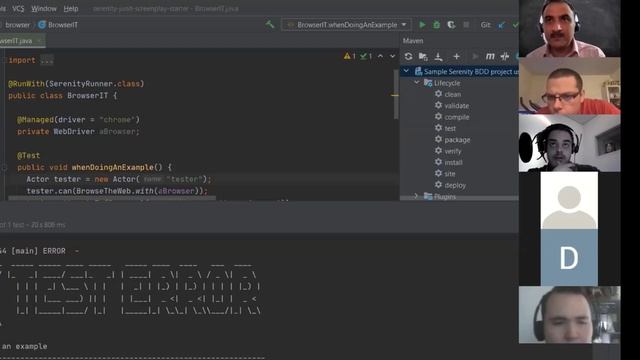640x360 pixels.
Task: Select the deploy lifecycle goal
Action: (455, 185)
